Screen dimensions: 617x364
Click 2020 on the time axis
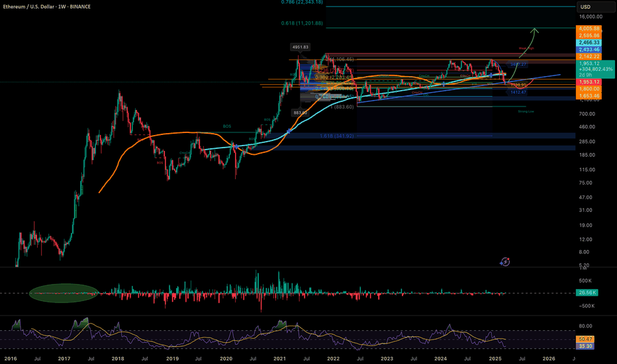226,359
